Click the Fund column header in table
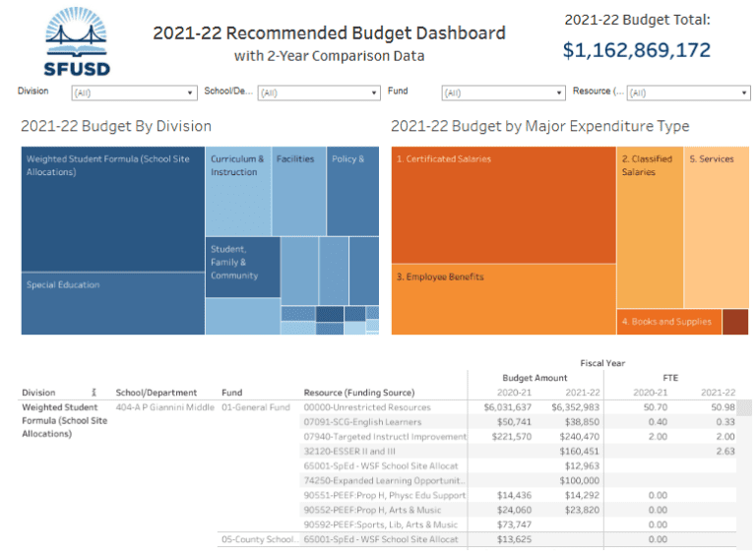 (232, 393)
